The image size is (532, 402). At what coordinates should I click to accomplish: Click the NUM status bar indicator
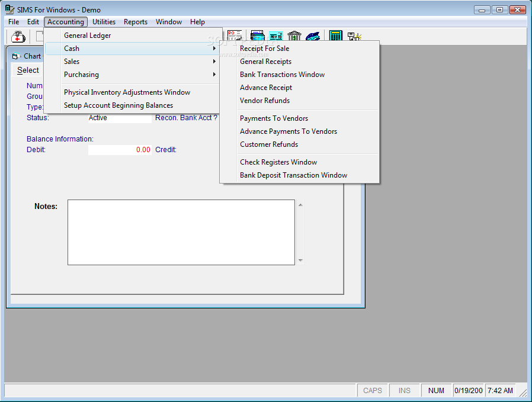(436, 391)
